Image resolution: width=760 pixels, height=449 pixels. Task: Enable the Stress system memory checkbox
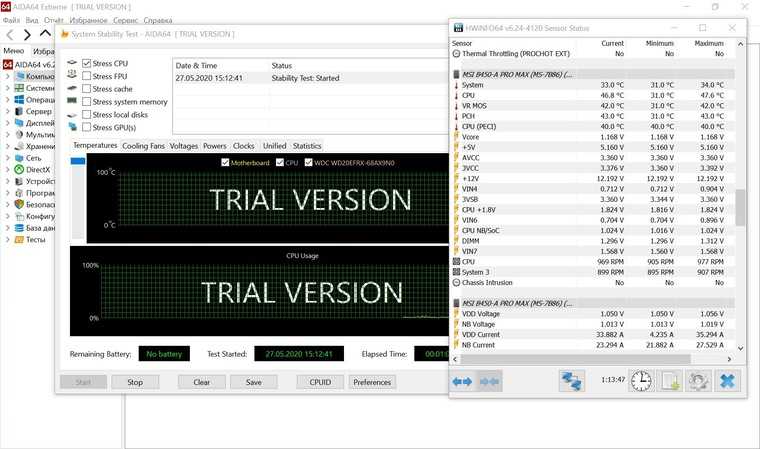coord(87,102)
